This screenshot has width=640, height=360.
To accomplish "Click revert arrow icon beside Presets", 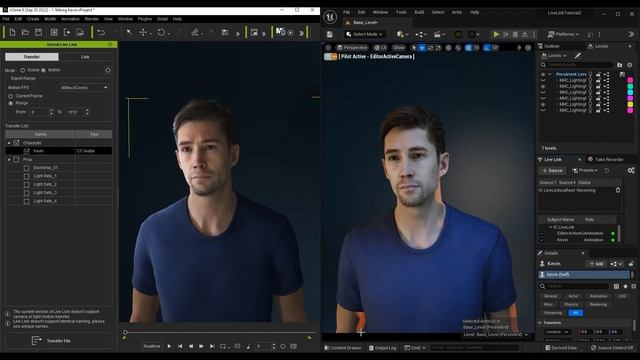I will pyautogui.click(x=607, y=170).
